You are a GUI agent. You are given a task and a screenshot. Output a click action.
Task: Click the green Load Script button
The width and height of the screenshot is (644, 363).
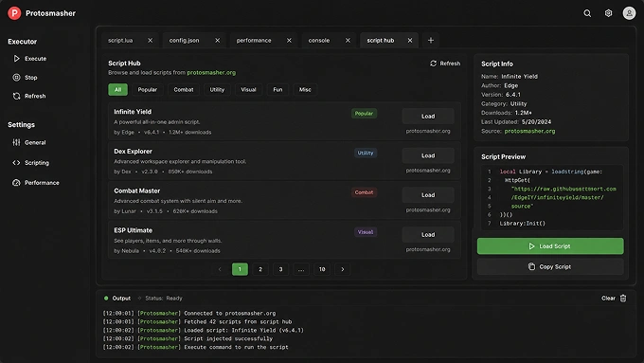click(x=550, y=246)
